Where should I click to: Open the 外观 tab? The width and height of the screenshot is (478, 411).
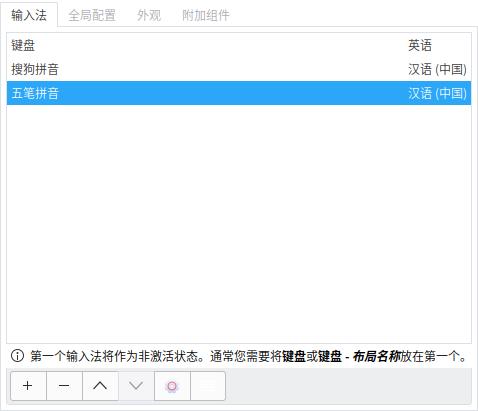(x=149, y=15)
